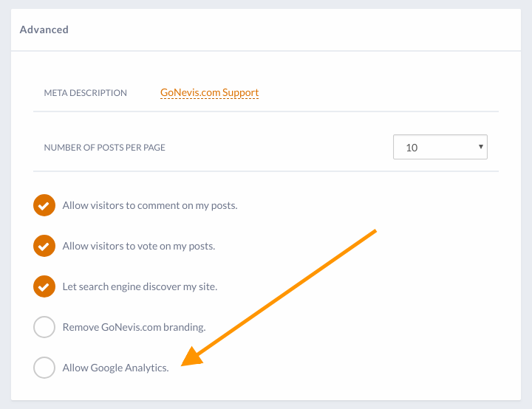Tick the Allow Google Analytics checkbox

tap(44, 368)
